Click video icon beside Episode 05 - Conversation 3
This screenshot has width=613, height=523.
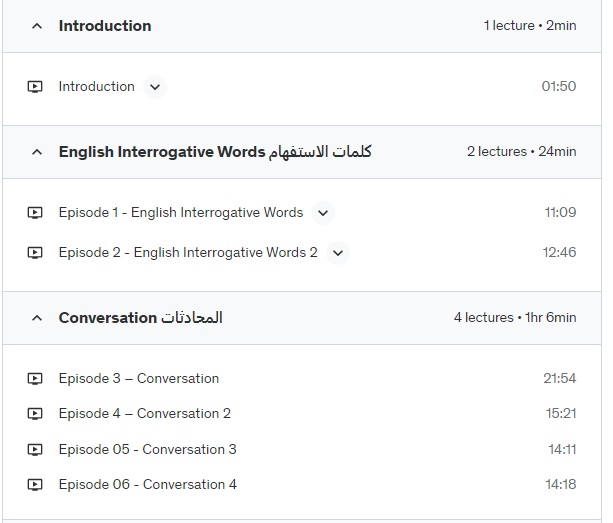click(x=35, y=450)
